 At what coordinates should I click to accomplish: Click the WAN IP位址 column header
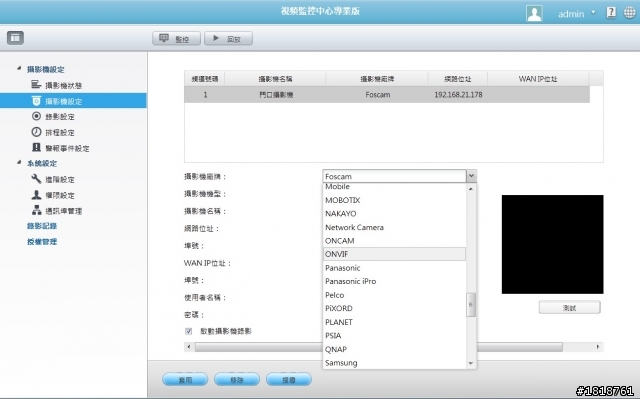pyautogui.click(x=538, y=78)
